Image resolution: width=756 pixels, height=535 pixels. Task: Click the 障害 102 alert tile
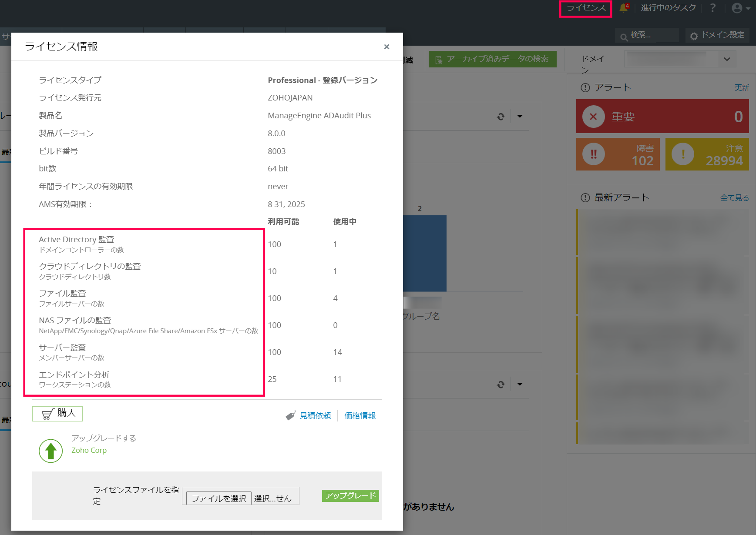618,154
